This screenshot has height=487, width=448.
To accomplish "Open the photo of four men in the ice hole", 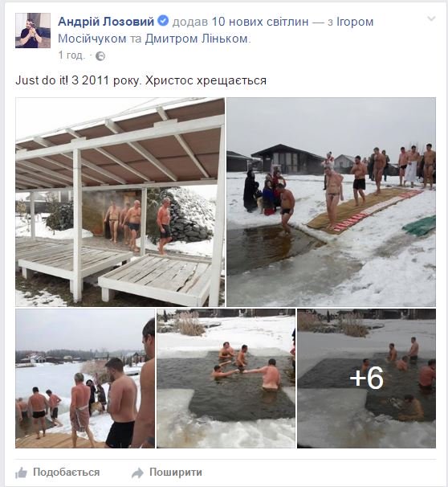I will 226,379.
